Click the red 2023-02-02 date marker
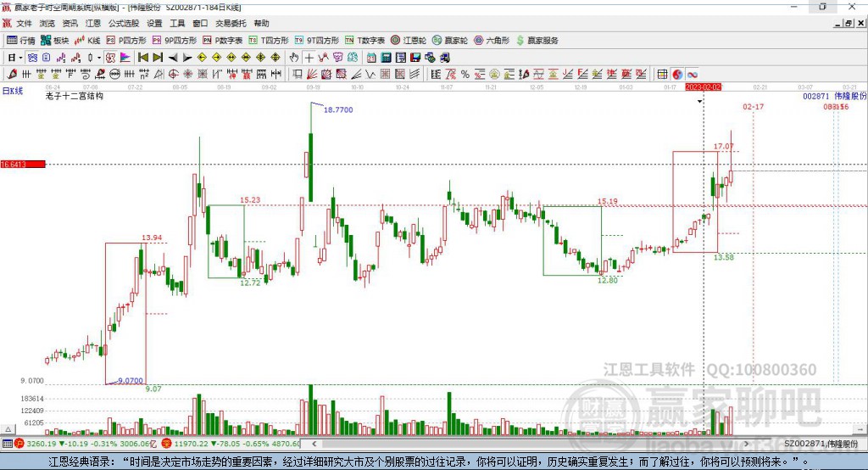Screen dimensions: 868x470 point(703,87)
